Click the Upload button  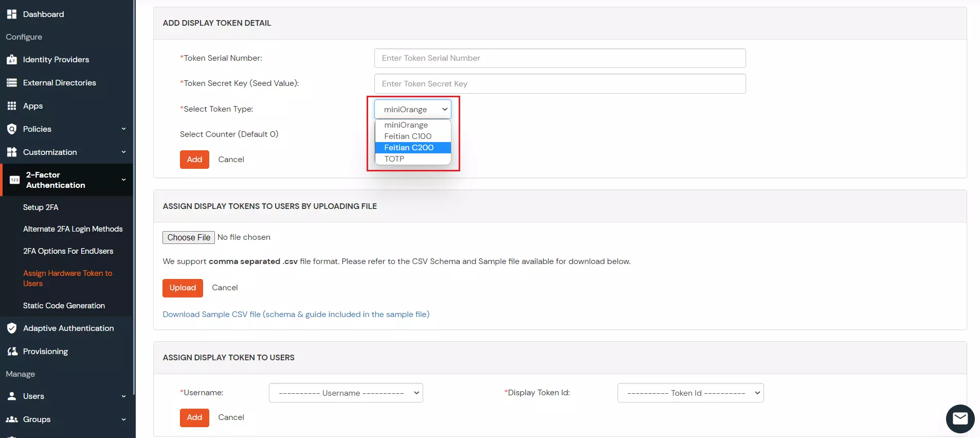[183, 288]
